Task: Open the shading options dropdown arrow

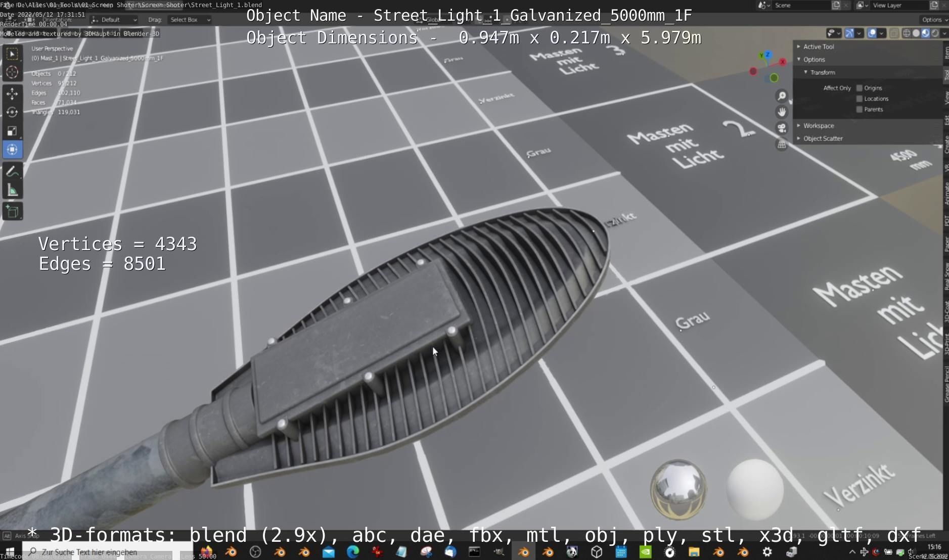Action: point(944,33)
